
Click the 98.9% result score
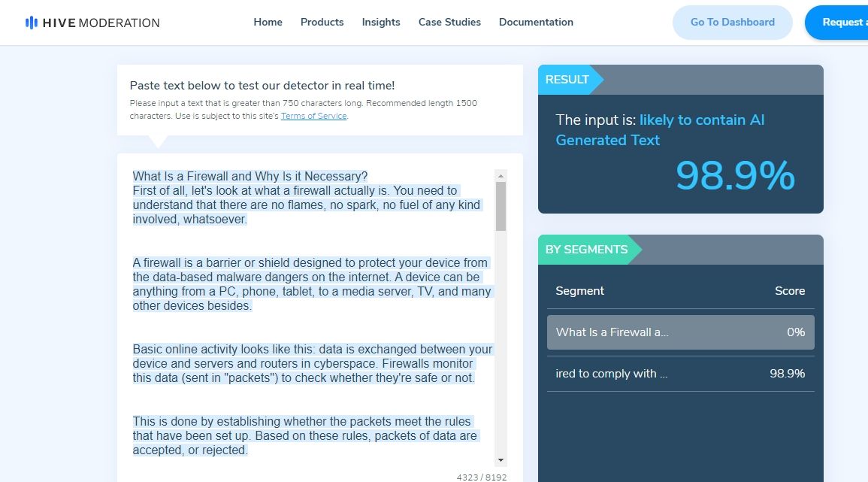pyautogui.click(x=735, y=176)
